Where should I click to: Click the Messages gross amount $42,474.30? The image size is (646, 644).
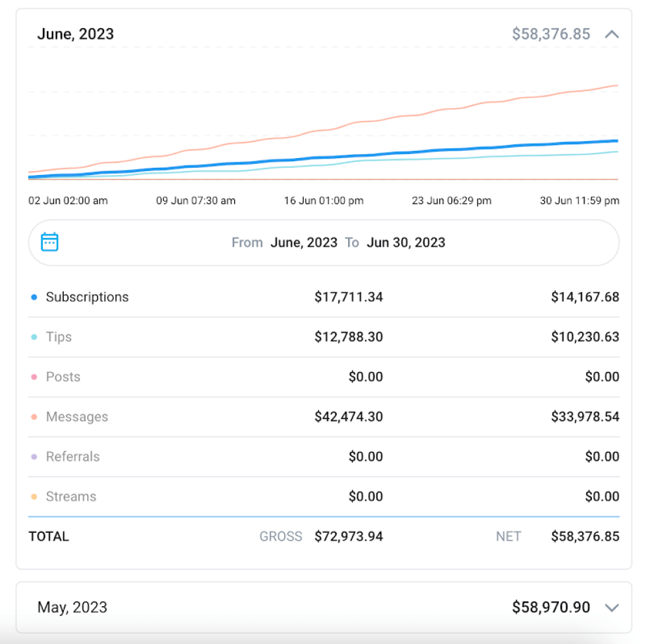click(349, 417)
